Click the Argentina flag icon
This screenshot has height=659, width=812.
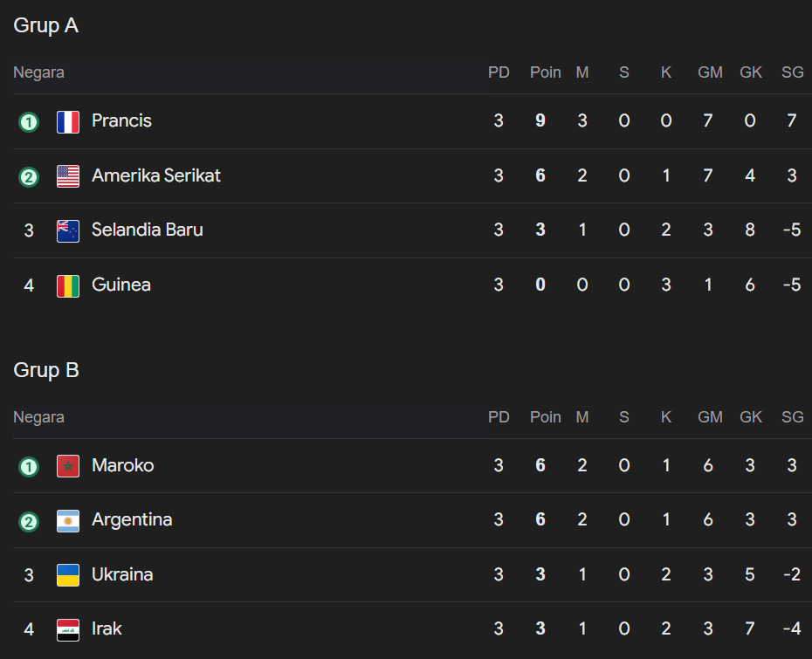coord(68,521)
